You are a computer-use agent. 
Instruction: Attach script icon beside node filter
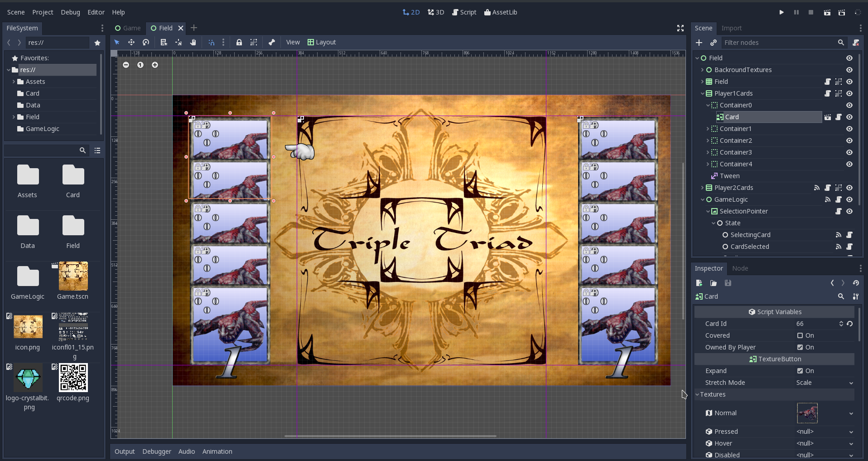pos(856,43)
